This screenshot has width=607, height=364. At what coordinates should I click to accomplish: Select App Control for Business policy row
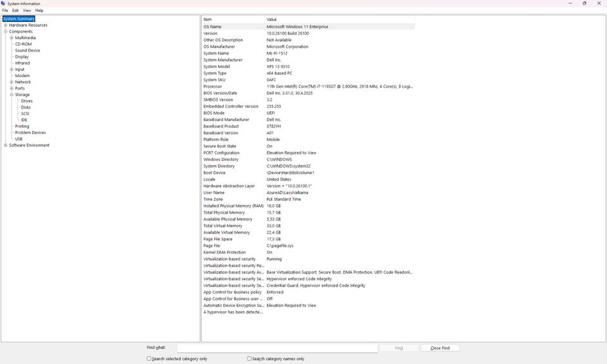point(308,292)
